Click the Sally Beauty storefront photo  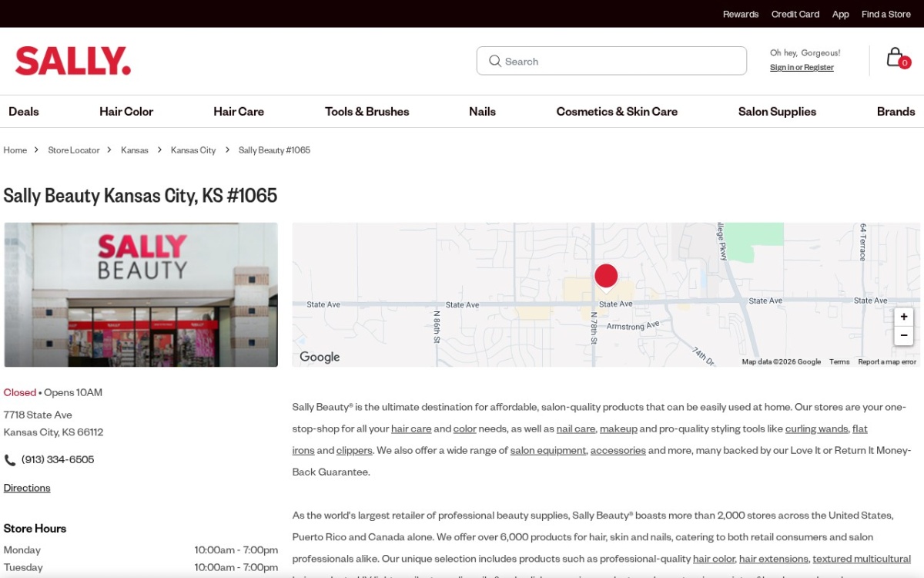click(141, 294)
